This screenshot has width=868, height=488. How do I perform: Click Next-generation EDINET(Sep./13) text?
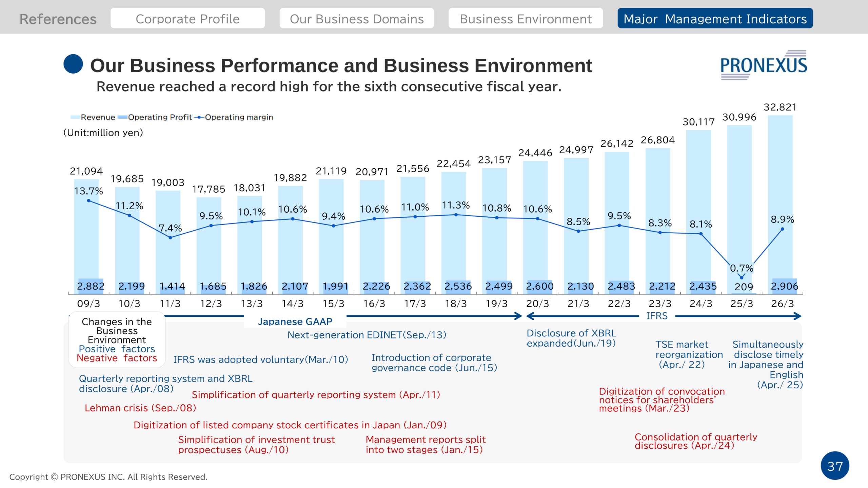[x=367, y=335]
